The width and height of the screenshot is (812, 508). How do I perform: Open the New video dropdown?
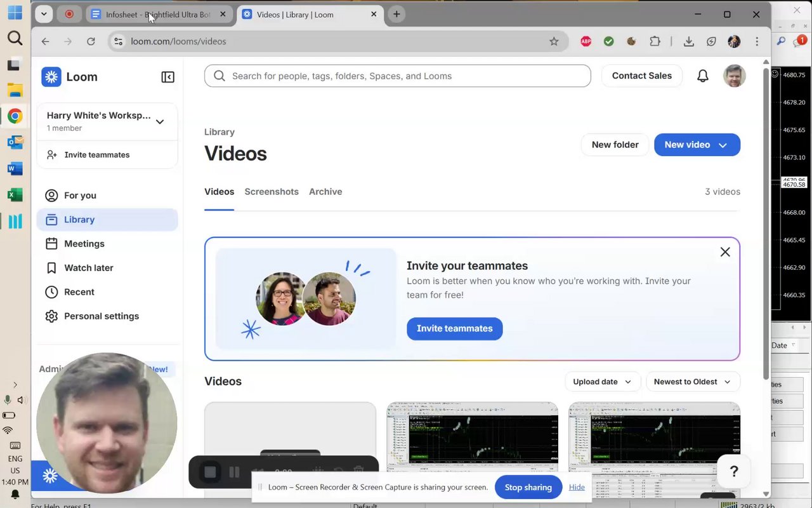(697, 145)
